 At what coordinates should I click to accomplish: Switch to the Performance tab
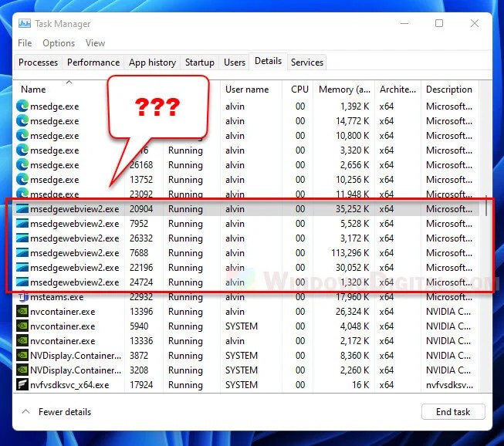[93, 63]
